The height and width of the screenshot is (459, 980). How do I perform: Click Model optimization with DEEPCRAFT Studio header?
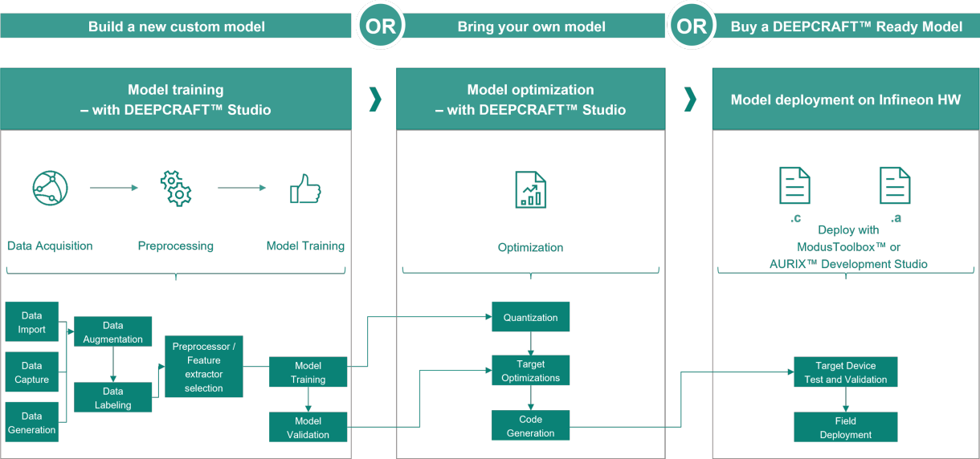point(531,100)
